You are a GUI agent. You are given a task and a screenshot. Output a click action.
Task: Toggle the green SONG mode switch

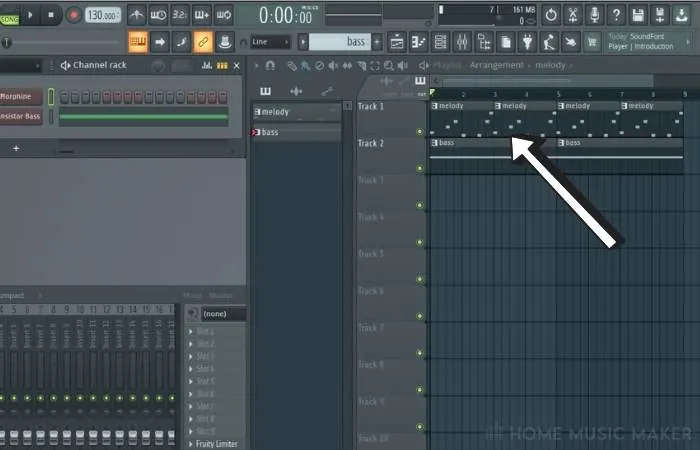pyautogui.click(x=10, y=19)
